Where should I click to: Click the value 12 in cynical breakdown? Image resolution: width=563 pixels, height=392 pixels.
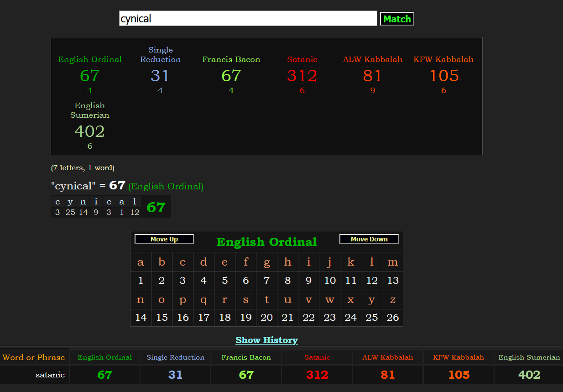tap(134, 212)
